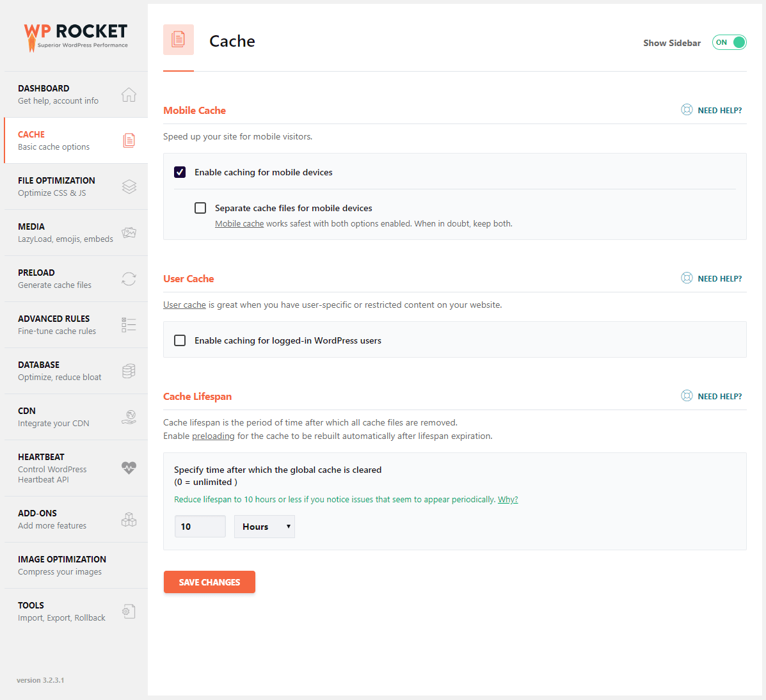
Task: Enable caching for logged-in WordPress users
Action: (180, 340)
